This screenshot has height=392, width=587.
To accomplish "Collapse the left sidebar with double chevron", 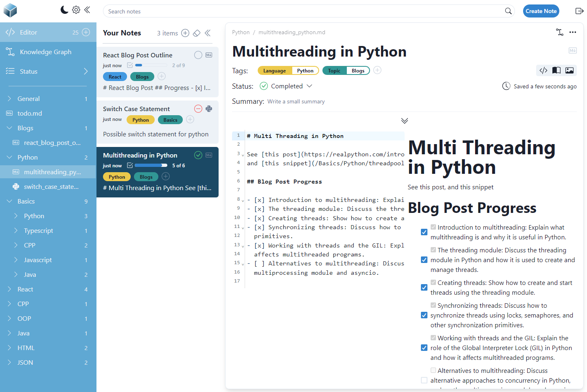I will coord(87,10).
